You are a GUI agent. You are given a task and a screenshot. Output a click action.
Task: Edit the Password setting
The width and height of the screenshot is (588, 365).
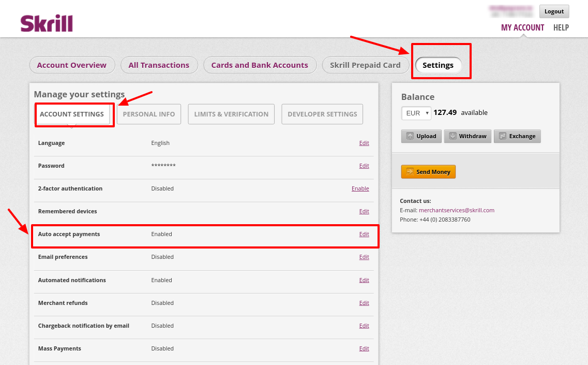[364, 166]
